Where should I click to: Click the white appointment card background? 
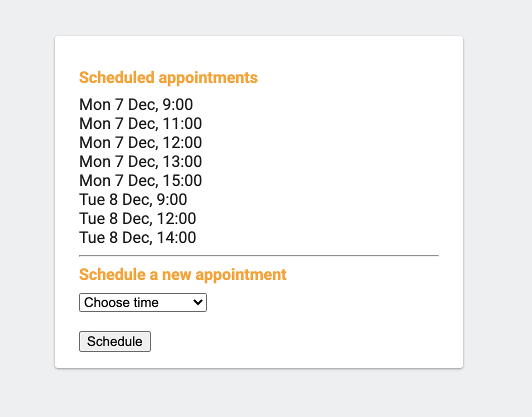tap(350, 325)
